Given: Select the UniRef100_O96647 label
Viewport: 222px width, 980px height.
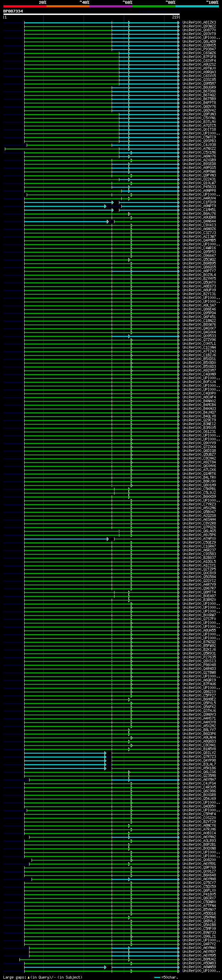Looking at the screenshot, I should point(199,256).
